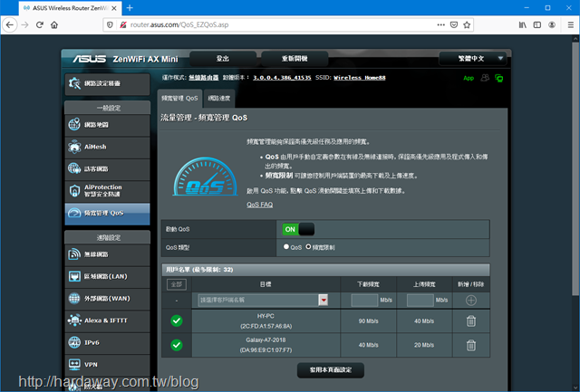Delete the Galaxy-A7-2018 bandwidth rule
The image size is (580, 392).
[x=471, y=345]
